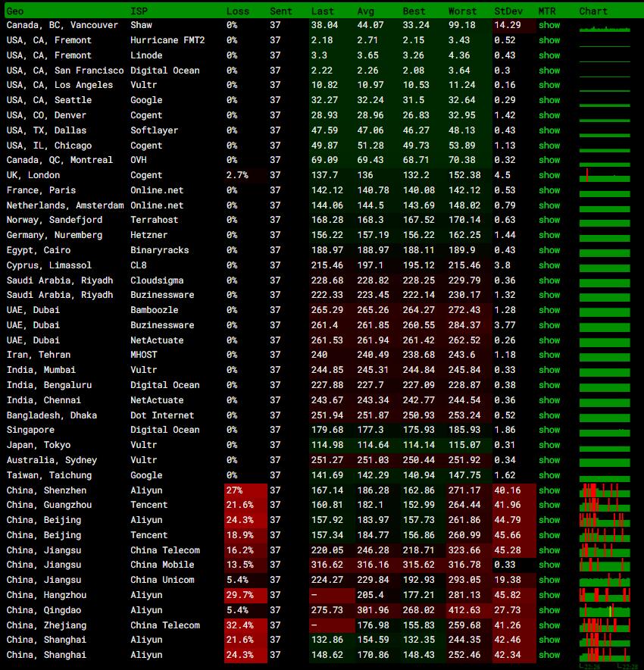The image size is (644, 670).
Task: Open show link for Chicago Cogent
Action: tap(549, 146)
